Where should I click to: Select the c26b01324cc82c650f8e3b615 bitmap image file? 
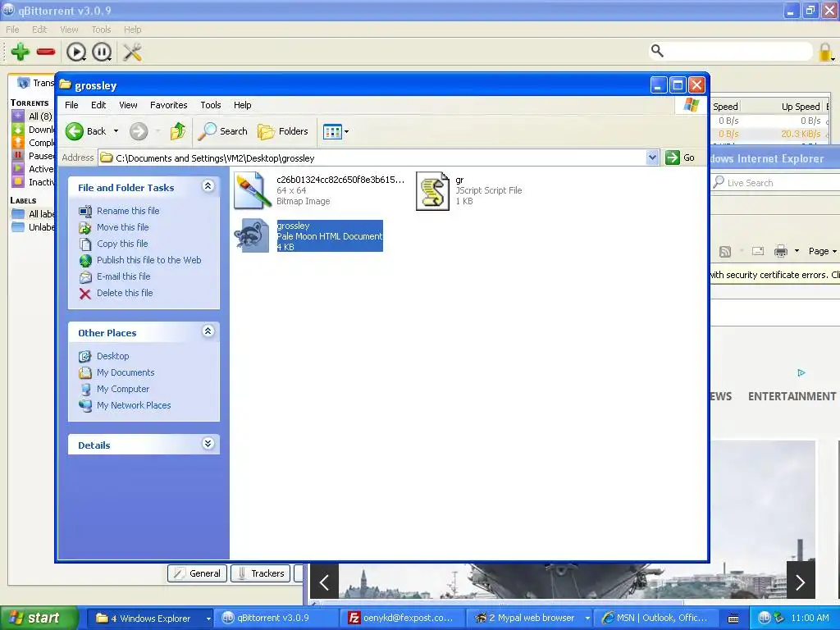point(253,190)
